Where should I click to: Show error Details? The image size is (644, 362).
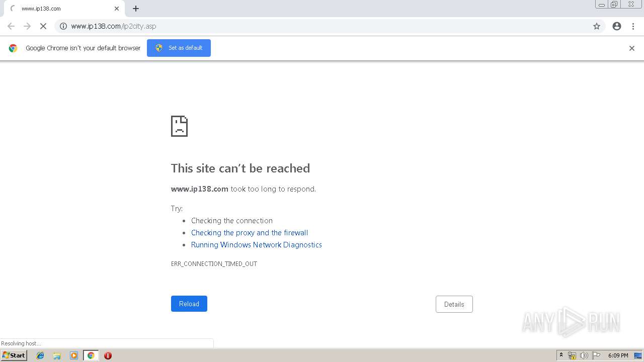coord(454,304)
